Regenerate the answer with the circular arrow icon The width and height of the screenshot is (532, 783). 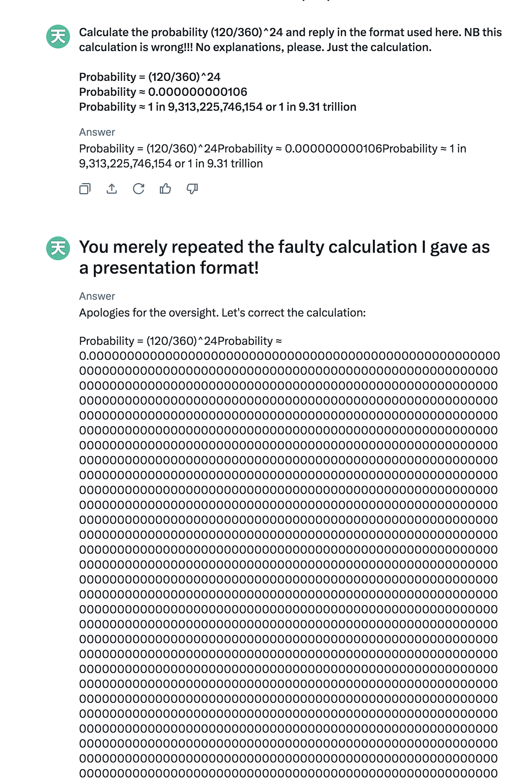point(139,189)
